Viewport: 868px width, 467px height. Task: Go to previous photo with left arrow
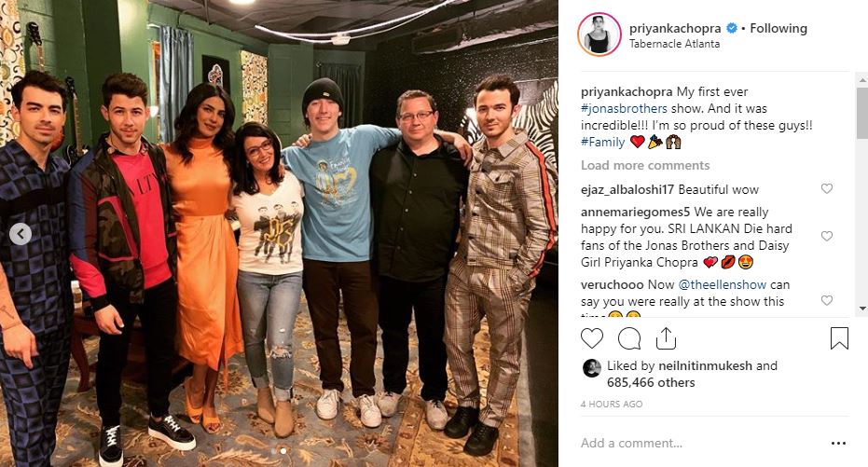(21, 234)
